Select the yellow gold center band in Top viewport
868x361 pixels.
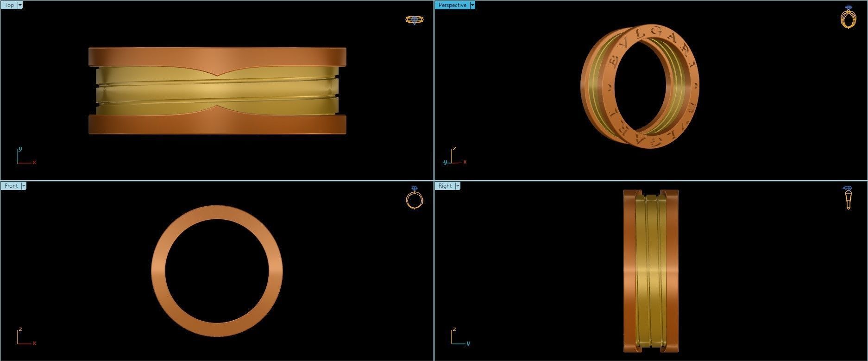217,91
